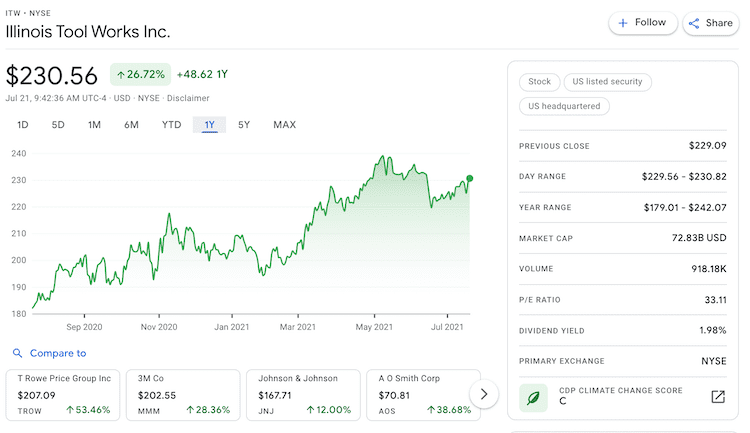750x433 pixels.
Task: Click the Day Range value
Action: (x=684, y=177)
